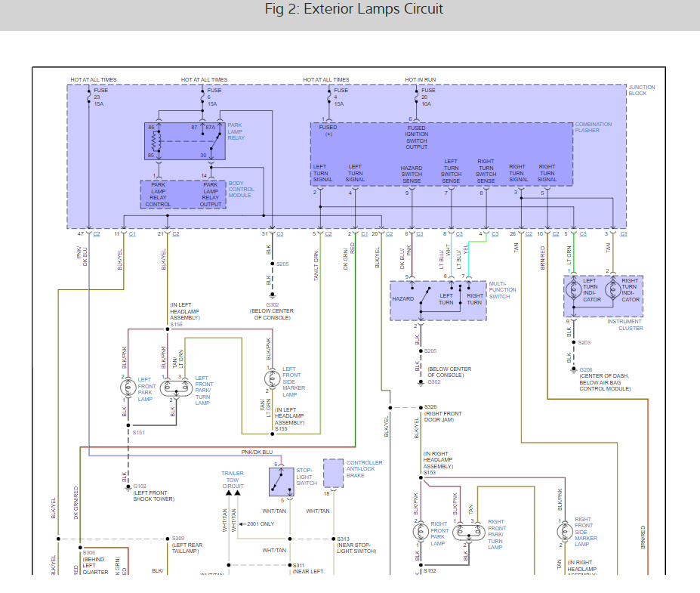Click the Right Front Side Marker Lamp bulb symbol
The image size is (700, 593).
pyautogui.click(x=565, y=531)
